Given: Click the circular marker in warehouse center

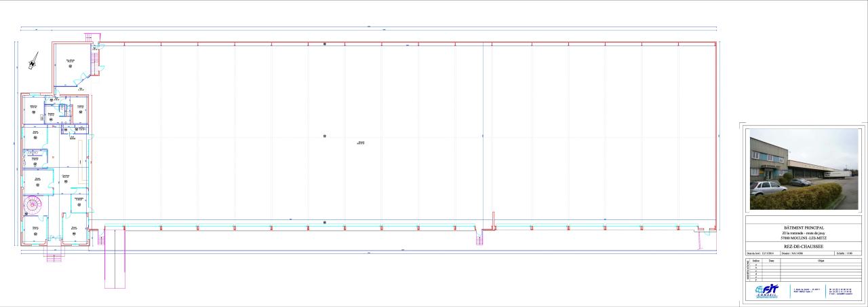Looking at the screenshot, I should pos(325,137).
